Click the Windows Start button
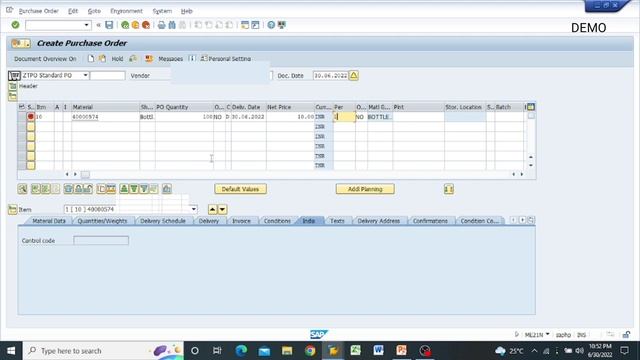 click(x=11, y=351)
